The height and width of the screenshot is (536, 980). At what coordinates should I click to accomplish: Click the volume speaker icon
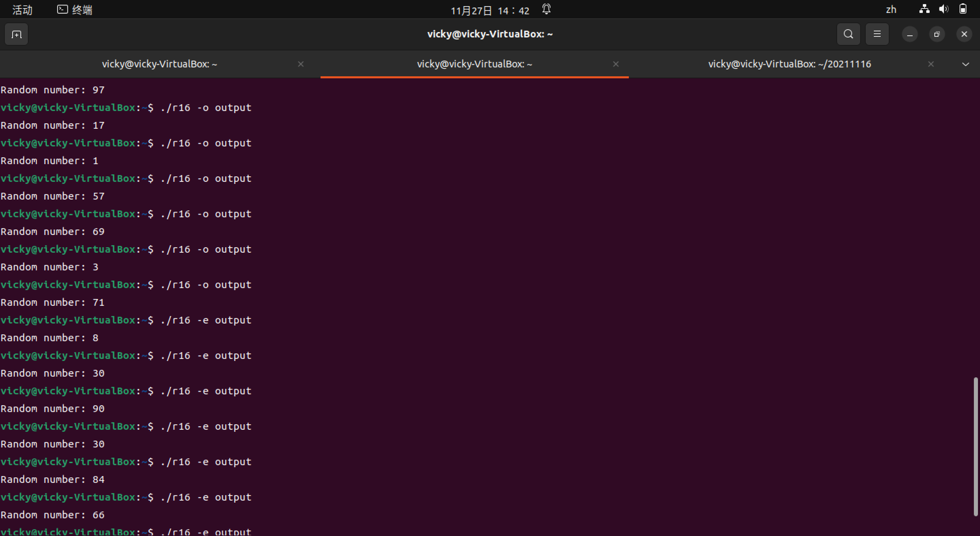(944, 9)
